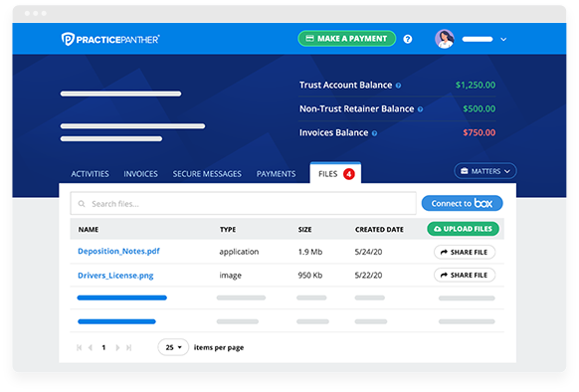
Task: Click the Connect to Box button
Action: pyautogui.click(x=462, y=203)
